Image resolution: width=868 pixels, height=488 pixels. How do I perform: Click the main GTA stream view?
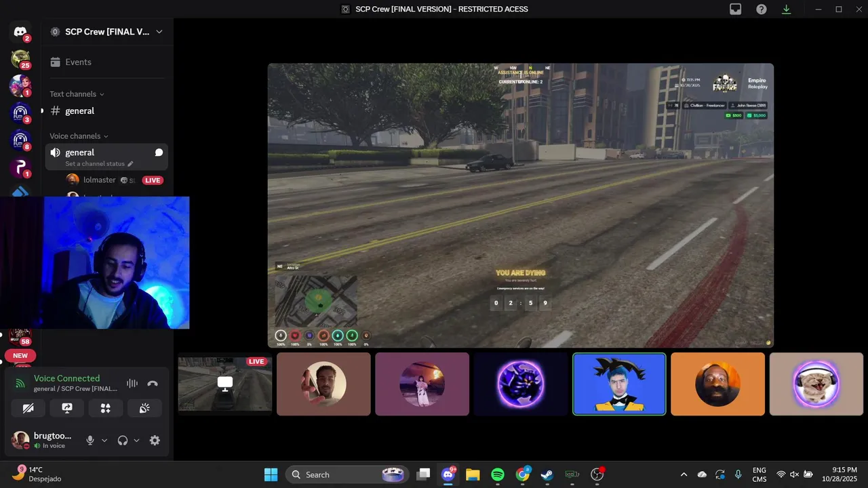(x=520, y=205)
